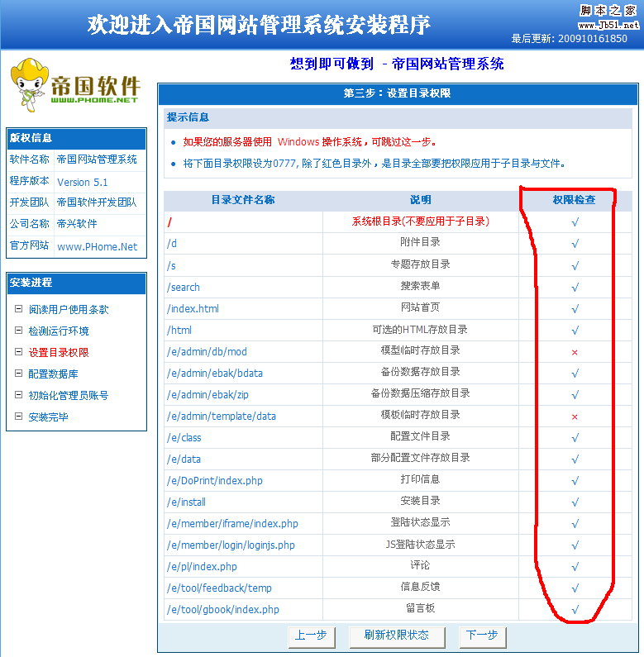Open the www.PHome.Net official website link
The width and height of the screenshot is (644, 657).
[98, 247]
